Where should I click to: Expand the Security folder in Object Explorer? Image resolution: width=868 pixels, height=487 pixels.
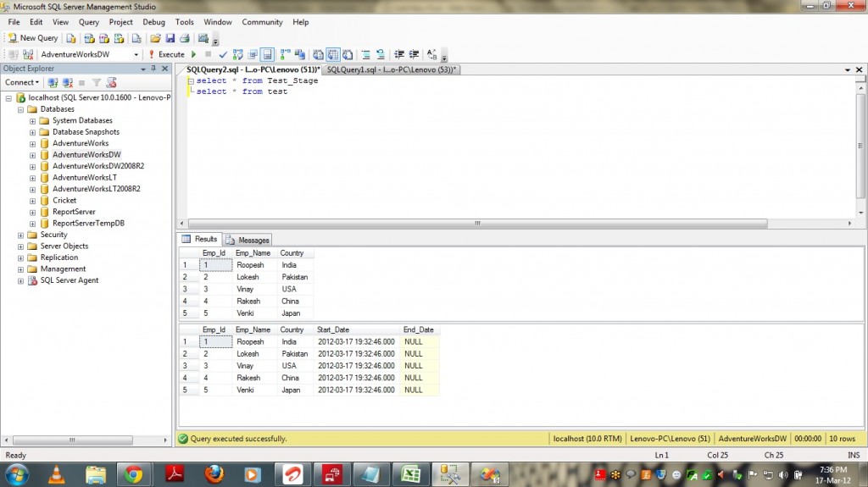21,235
